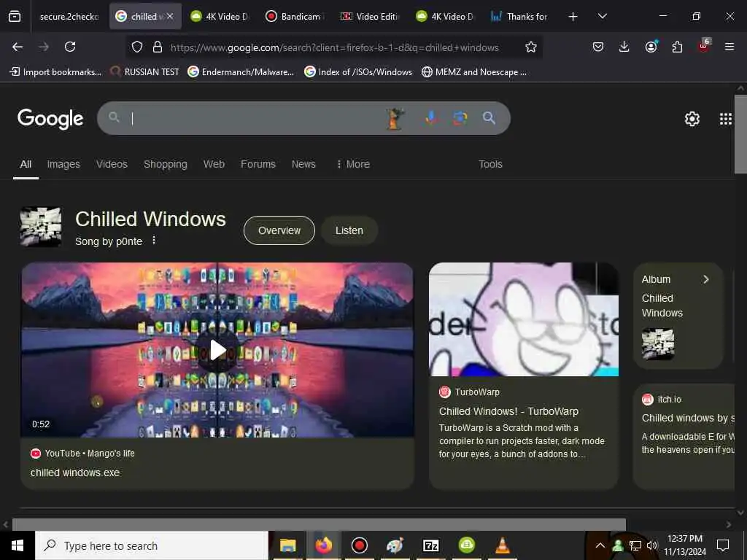This screenshot has width=747, height=560.
Task: Open the 4K Video Downloader taskbar icon
Action: tap(466, 544)
